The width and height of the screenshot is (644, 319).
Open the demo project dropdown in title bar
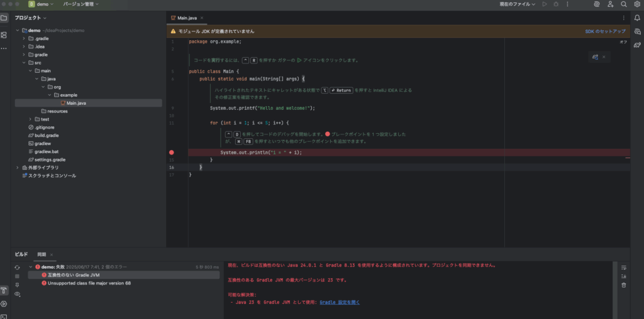(41, 4)
